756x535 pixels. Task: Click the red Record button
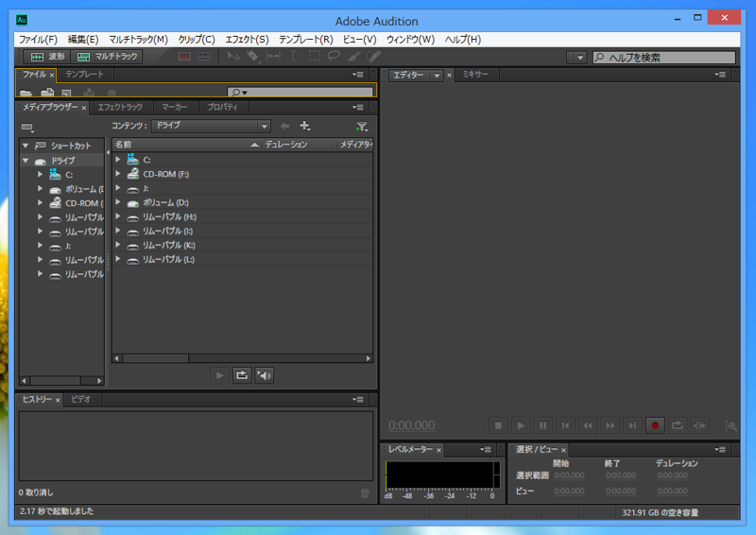(655, 425)
